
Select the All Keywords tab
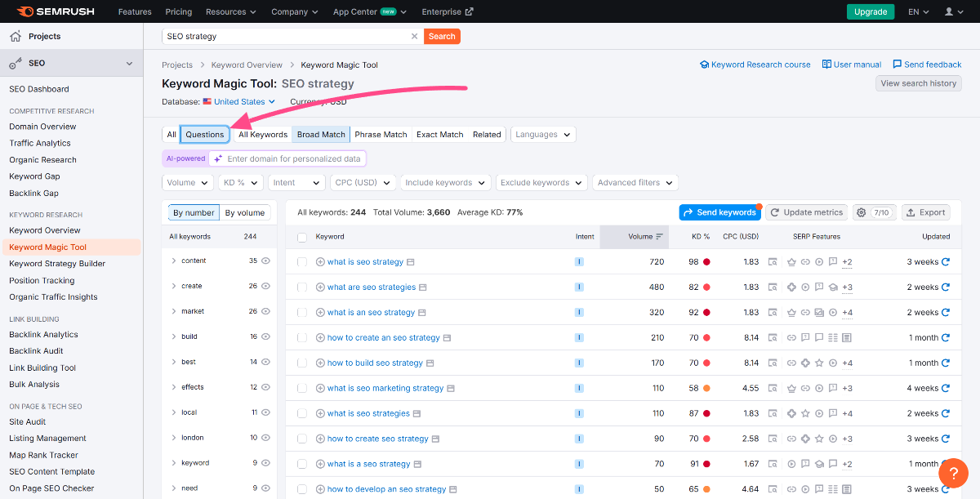click(263, 135)
